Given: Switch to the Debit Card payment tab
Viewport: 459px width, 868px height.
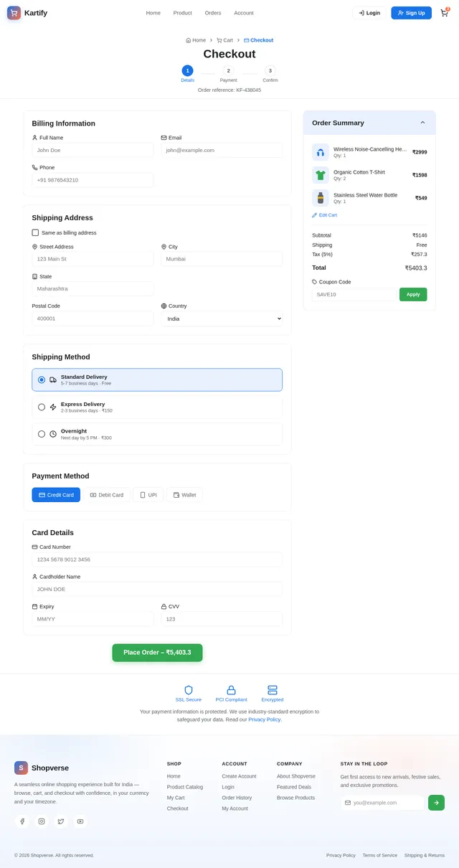Looking at the screenshot, I should (107, 495).
